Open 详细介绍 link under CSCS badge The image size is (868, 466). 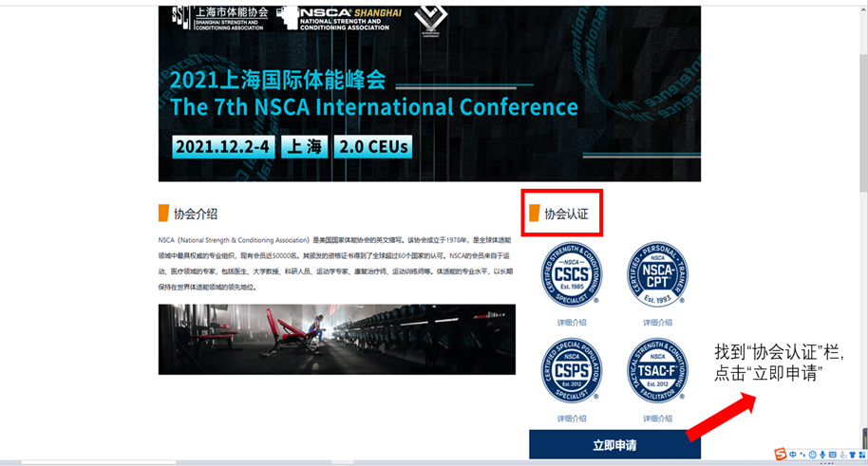(572, 323)
